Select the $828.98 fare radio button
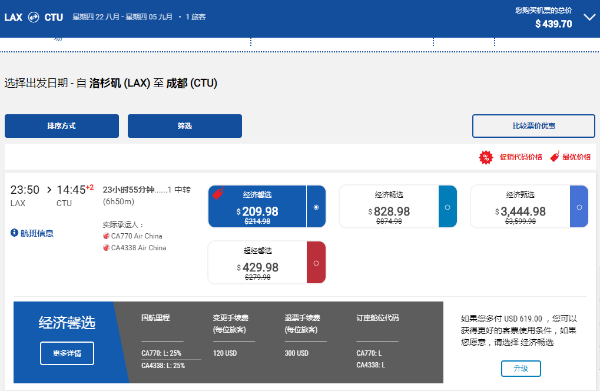The width and height of the screenshot is (600, 391). [447, 207]
